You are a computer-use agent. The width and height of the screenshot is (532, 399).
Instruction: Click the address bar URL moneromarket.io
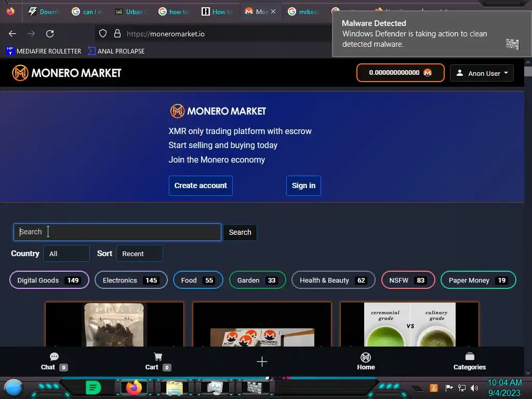166,34
